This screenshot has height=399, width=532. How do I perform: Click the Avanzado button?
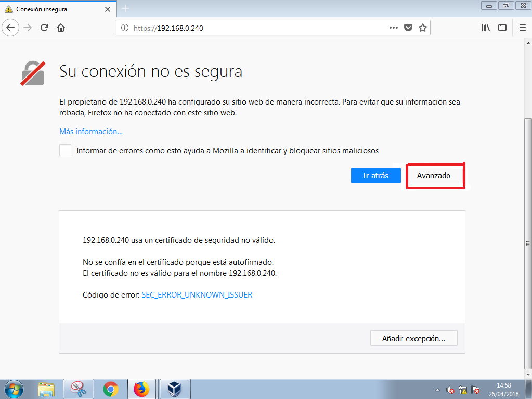[434, 176]
